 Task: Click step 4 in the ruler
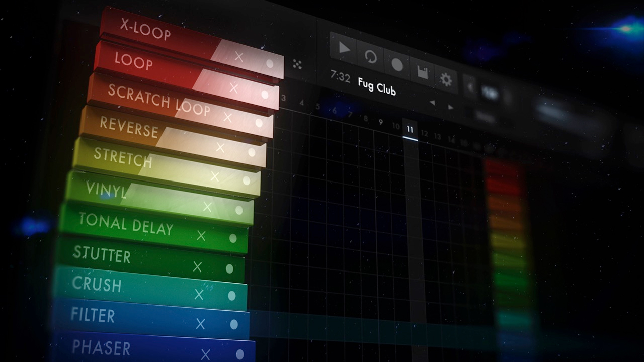[x=301, y=103]
